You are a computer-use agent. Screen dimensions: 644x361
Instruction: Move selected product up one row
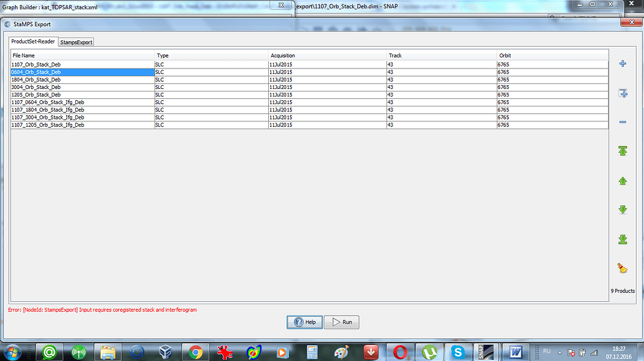pyautogui.click(x=623, y=180)
